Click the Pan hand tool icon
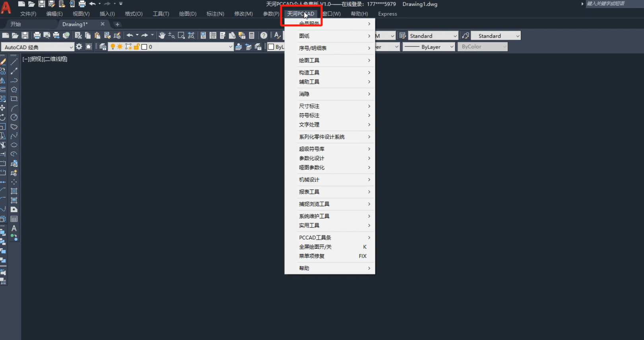This screenshot has height=340, width=644. (x=162, y=35)
